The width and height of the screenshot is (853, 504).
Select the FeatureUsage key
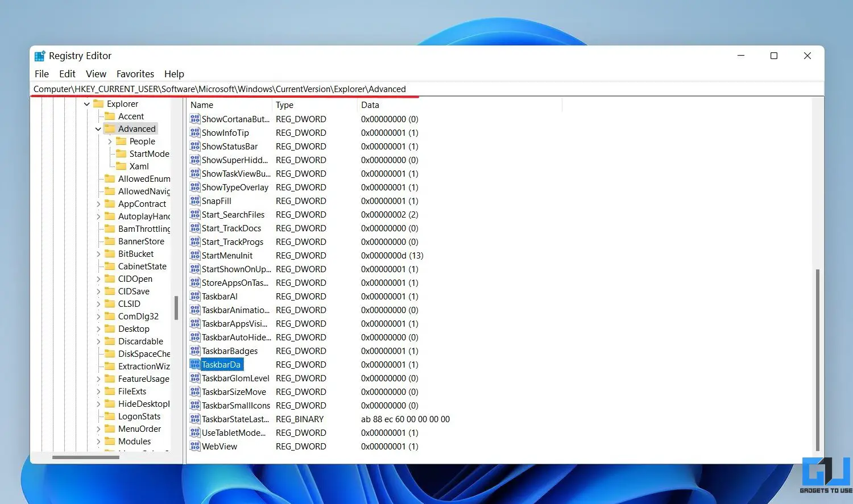coord(143,378)
